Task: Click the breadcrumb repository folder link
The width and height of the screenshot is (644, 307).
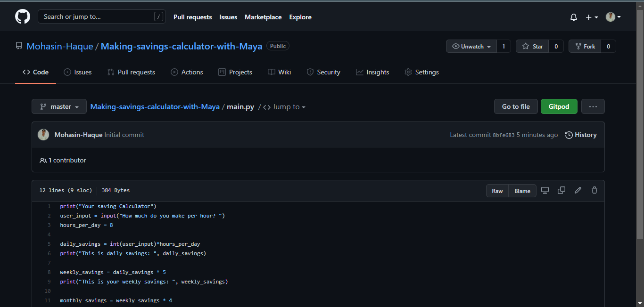Action: 155,107
